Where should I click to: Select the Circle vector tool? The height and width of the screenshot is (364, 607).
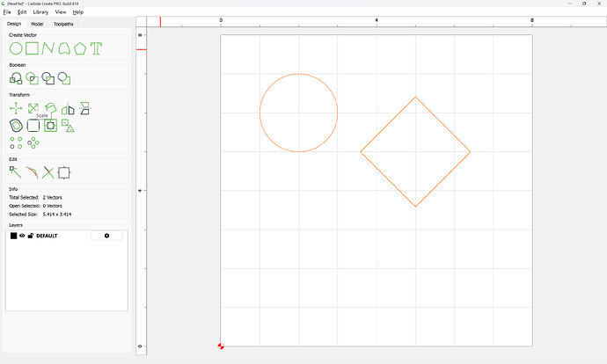point(16,48)
